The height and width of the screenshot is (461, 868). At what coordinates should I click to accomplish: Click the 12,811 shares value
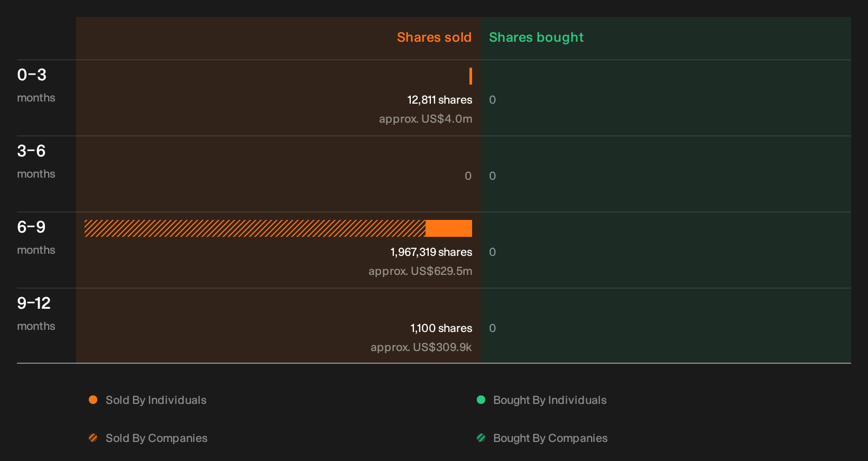439,100
